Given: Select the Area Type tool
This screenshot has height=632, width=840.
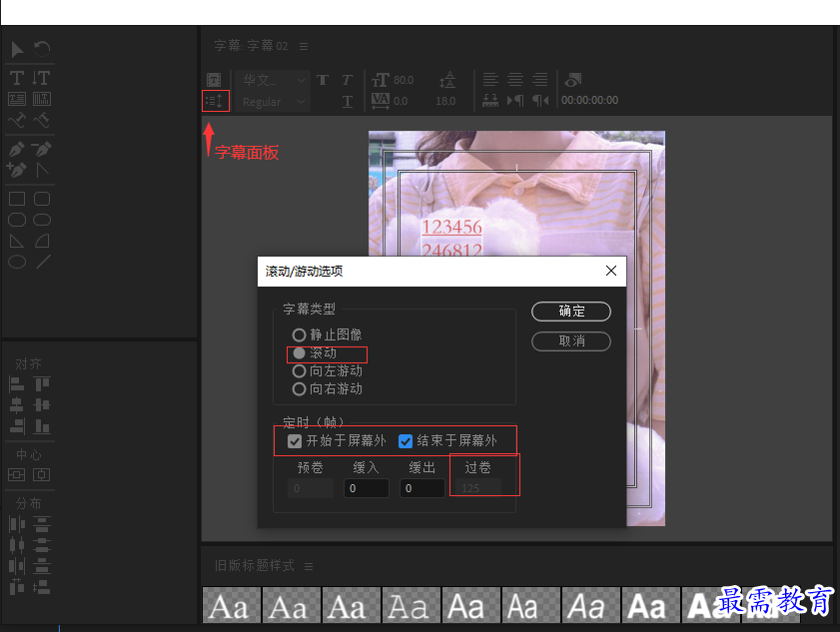Looking at the screenshot, I should 17,99.
